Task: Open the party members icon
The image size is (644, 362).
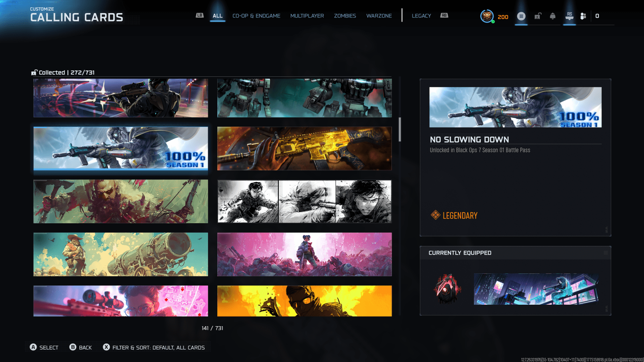Action: point(583,16)
